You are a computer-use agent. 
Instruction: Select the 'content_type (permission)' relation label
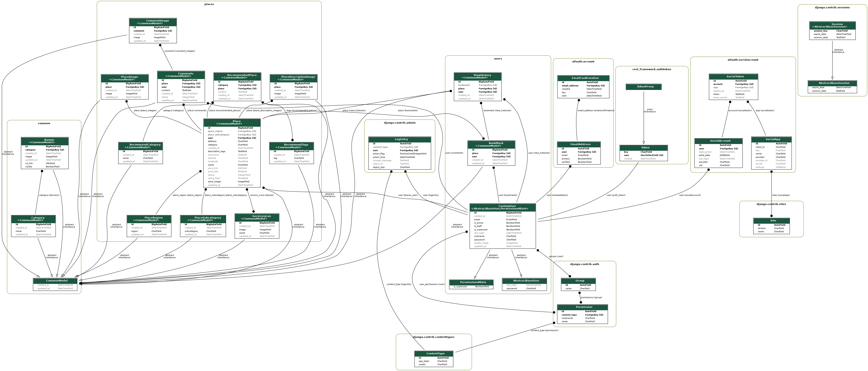(544, 331)
